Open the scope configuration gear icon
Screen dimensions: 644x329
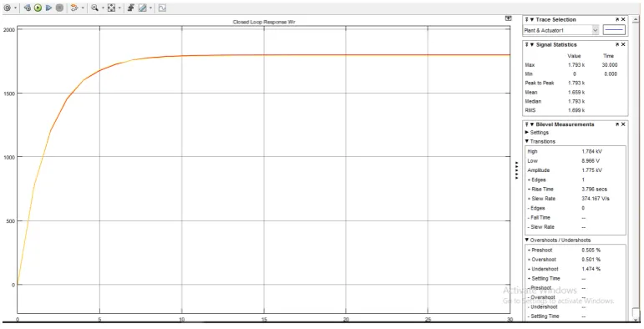(x=7, y=8)
